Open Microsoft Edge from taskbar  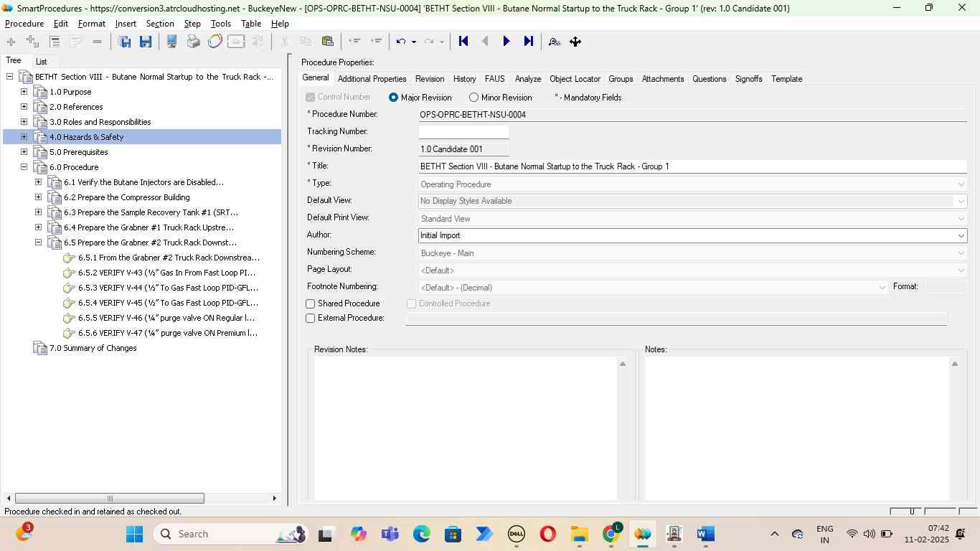(x=421, y=534)
